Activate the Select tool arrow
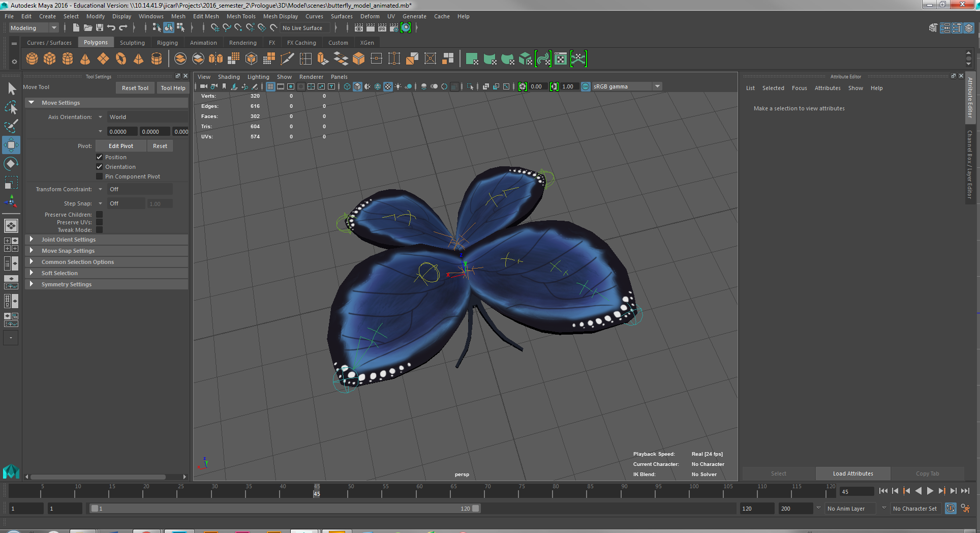 click(11, 88)
